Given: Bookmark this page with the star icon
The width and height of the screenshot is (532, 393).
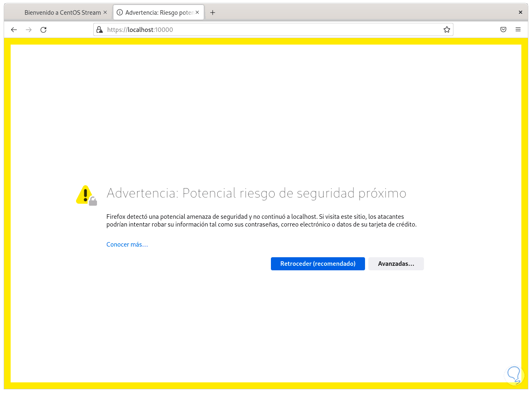Looking at the screenshot, I should (446, 29).
